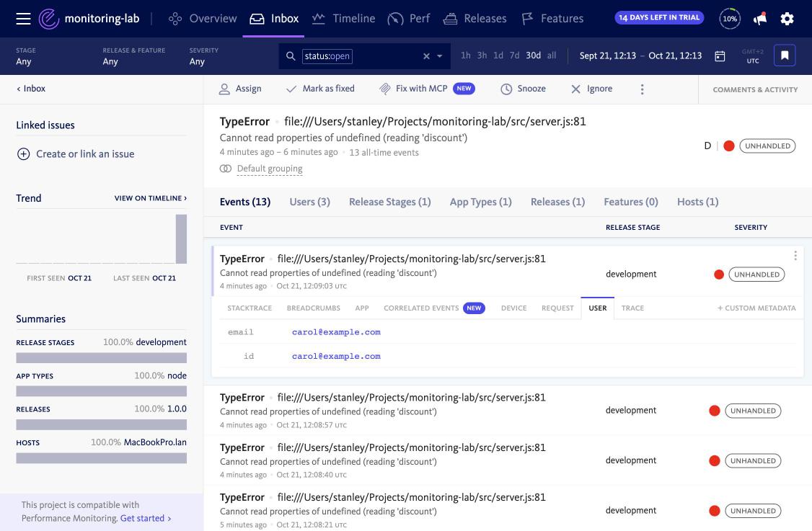The image size is (812, 531).
Task: Open Comments & Activity panel
Action: coord(755,89)
